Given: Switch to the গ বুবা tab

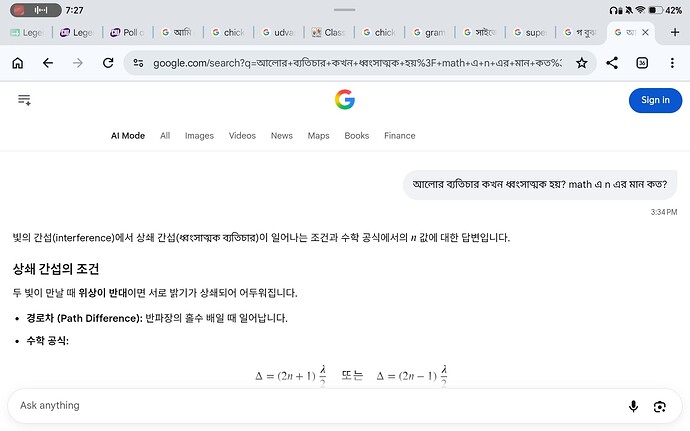Looking at the screenshot, I should (580, 33).
